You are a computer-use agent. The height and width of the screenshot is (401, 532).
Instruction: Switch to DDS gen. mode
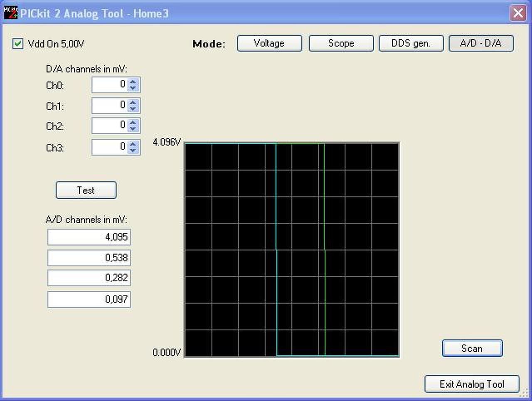411,43
